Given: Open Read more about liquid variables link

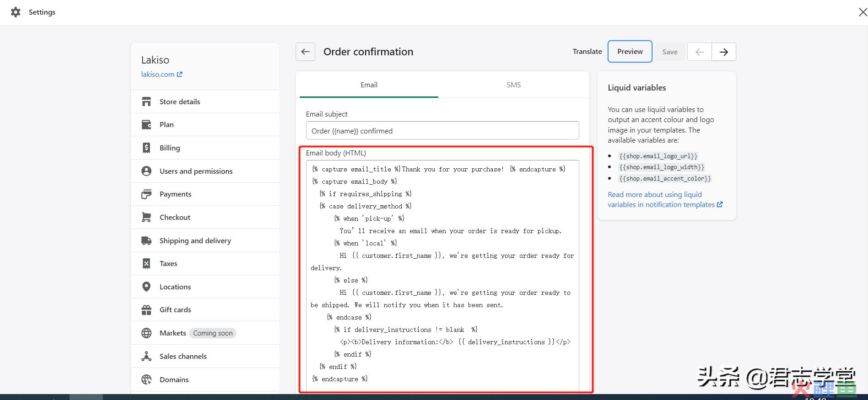Looking at the screenshot, I should (x=665, y=200).
